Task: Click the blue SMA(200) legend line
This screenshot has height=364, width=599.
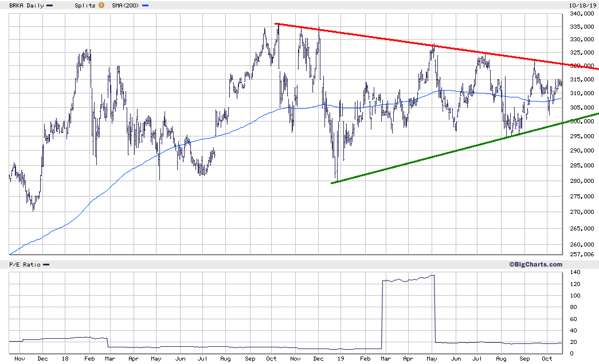Action: point(145,6)
